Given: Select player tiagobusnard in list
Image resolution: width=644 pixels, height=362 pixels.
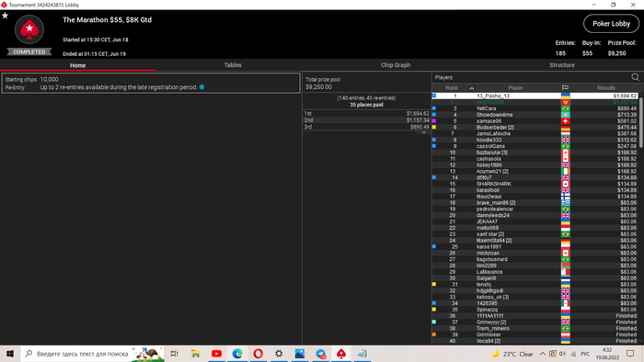Looking at the screenshot, I should tap(535, 259).
